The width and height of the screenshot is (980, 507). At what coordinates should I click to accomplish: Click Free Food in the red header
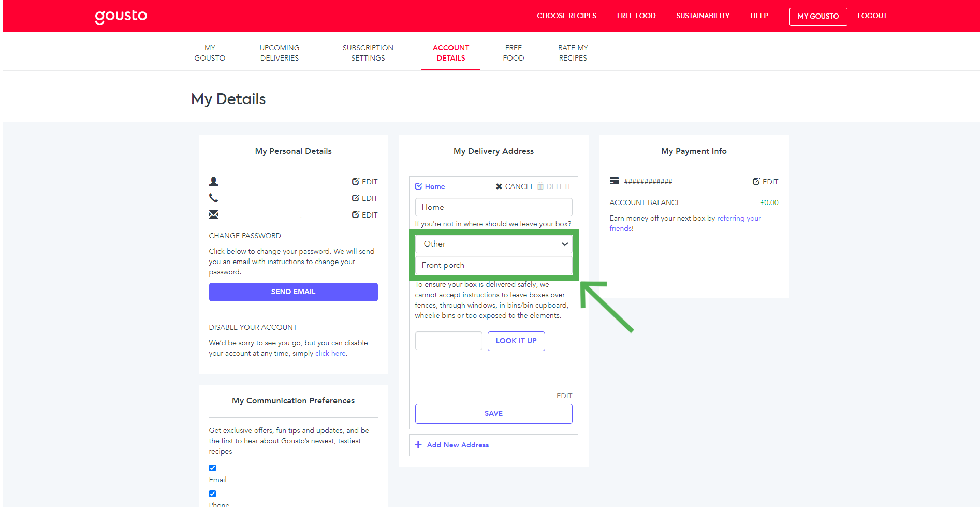(x=636, y=16)
